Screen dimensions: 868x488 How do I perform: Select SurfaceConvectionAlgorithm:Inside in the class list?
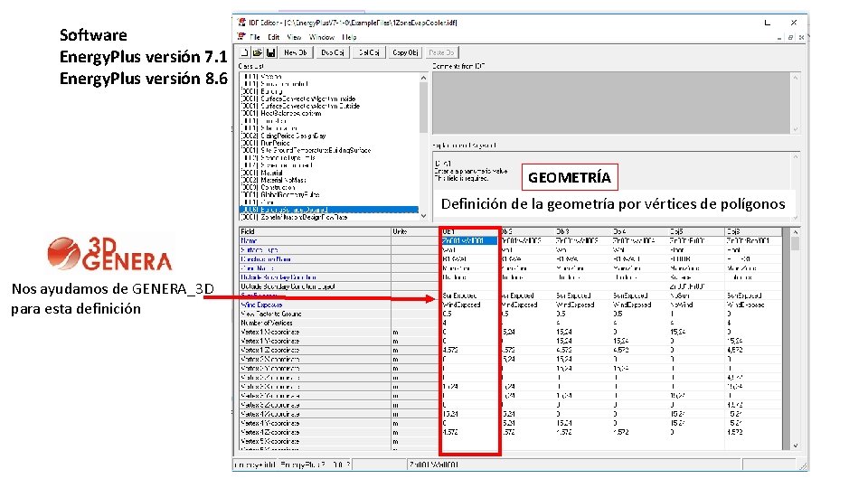click(298, 99)
